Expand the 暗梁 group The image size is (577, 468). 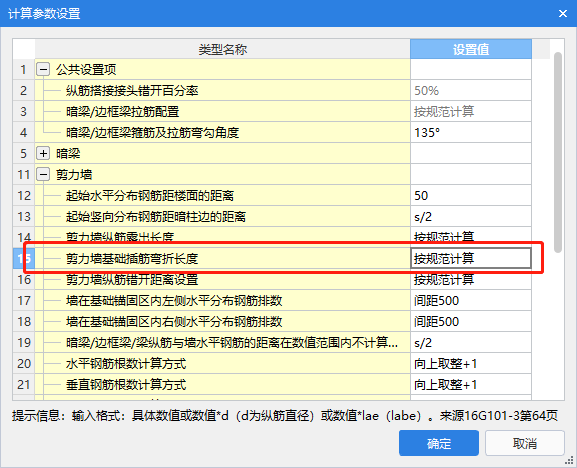43,153
